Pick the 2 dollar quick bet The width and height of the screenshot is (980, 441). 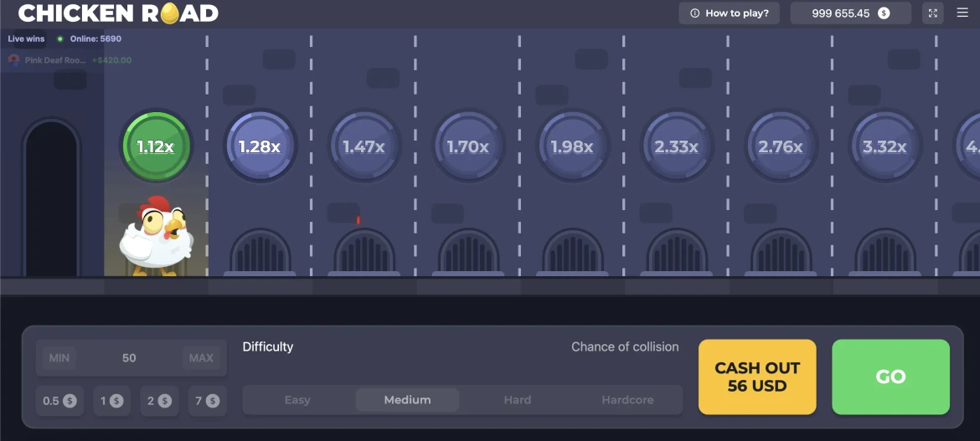159,401
